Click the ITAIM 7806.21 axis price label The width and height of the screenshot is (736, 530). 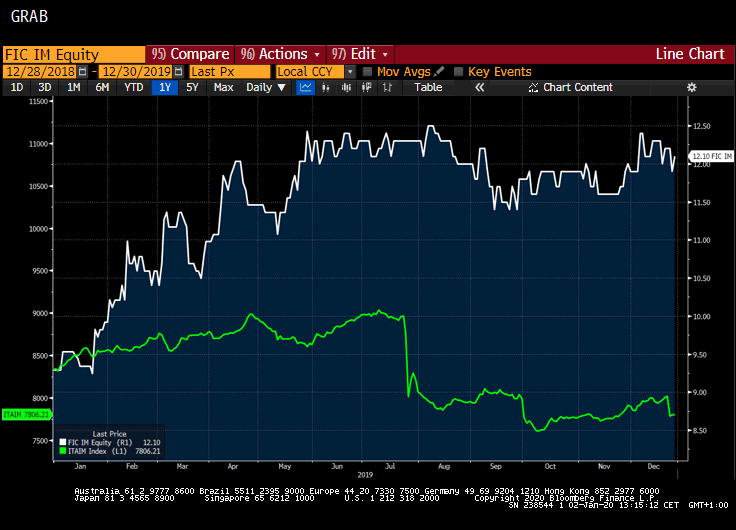[27, 415]
